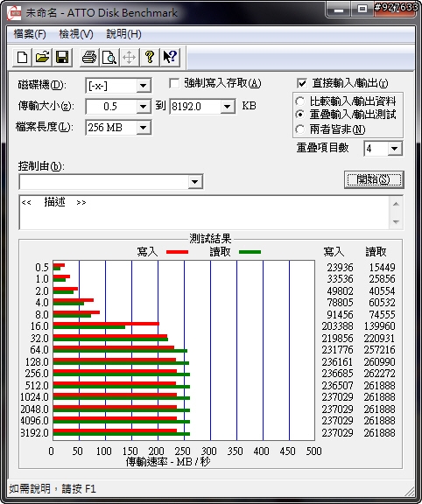Image resolution: width=422 pixels, height=504 pixels.
Task: Enable 強制寫入存取 checkbox
Action: tap(174, 84)
